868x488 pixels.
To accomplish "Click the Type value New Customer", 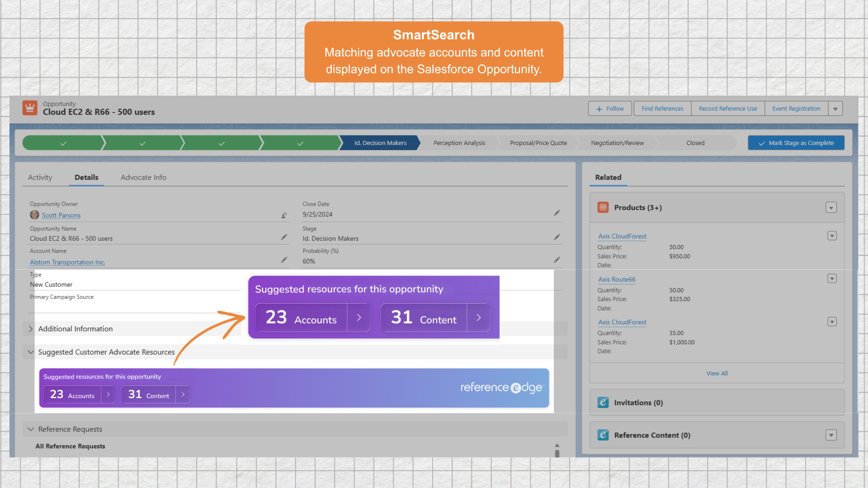I will pos(51,285).
